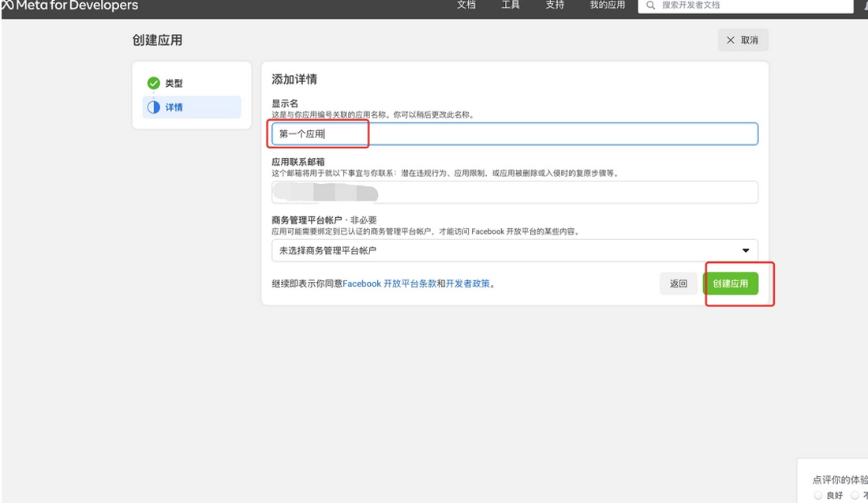The height and width of the screenshot is (503, 868).
Task: Click the green checkmark beside 类型
Action: coord(153,83)
